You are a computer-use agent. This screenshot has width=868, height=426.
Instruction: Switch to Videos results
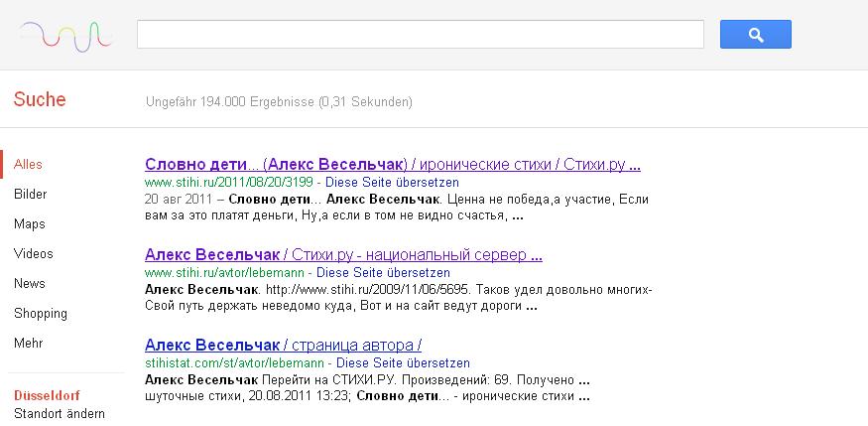point(34,254)
